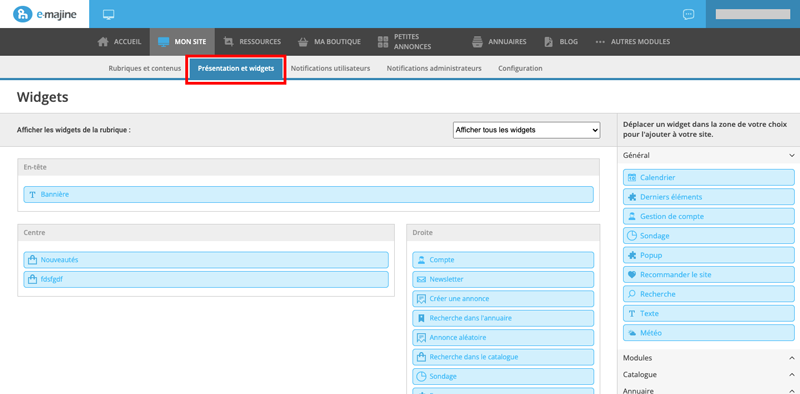Click the three dots icon beside Autres Modules

coord(600,42)
